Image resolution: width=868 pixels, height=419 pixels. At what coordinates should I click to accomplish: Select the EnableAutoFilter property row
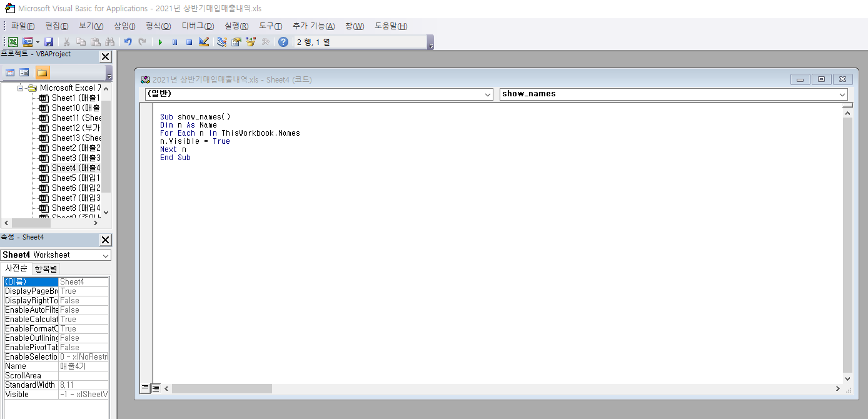(56, 310)
